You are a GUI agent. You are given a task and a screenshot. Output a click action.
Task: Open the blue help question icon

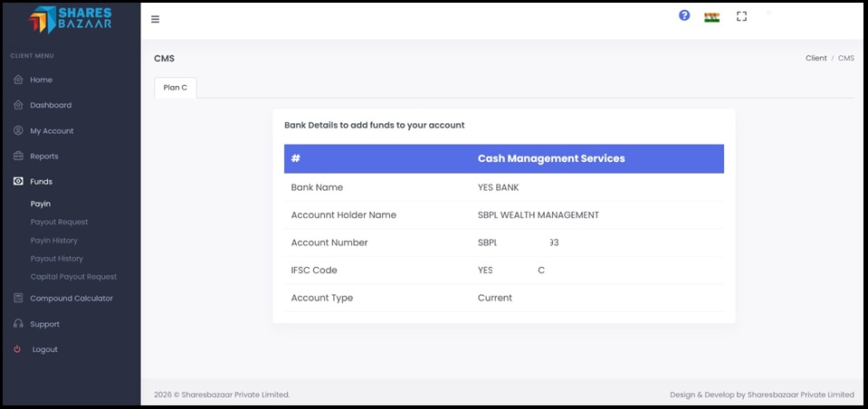point(684,15)
